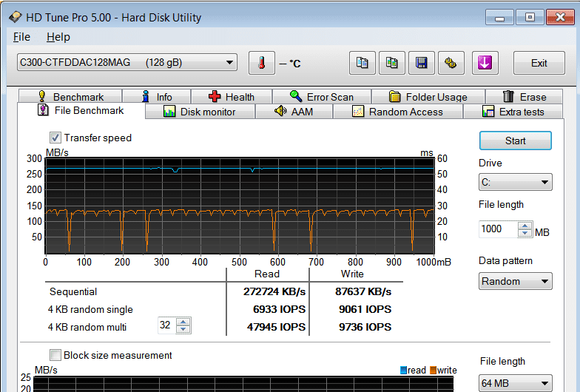580x392 pixels.
Task: Click the Write column header
Action: pyautogui.click(x=352, y=274)
